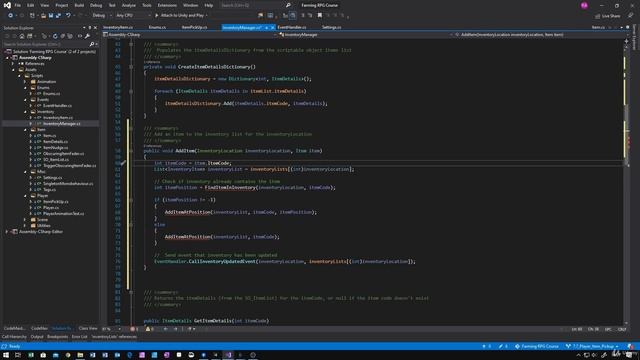Select Tags.cs in Solution Explorer
The height and width of the screenshot is (360, 640).
49,190
